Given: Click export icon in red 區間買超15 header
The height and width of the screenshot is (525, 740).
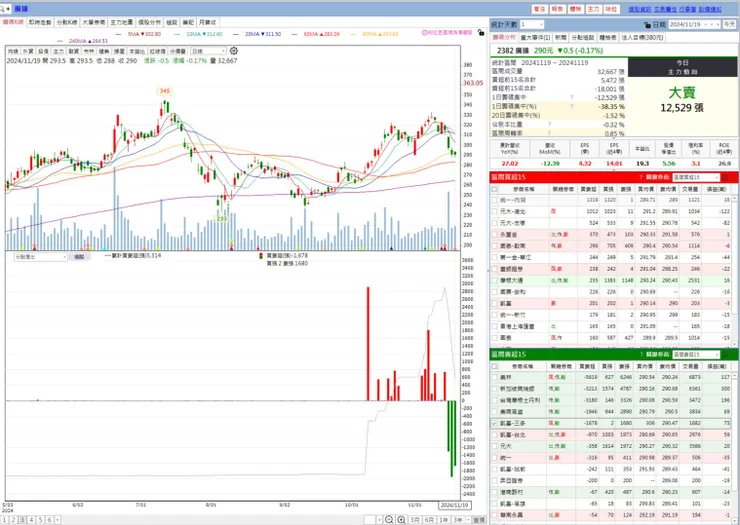Looking at the screenshot, I should coord(725,178).
